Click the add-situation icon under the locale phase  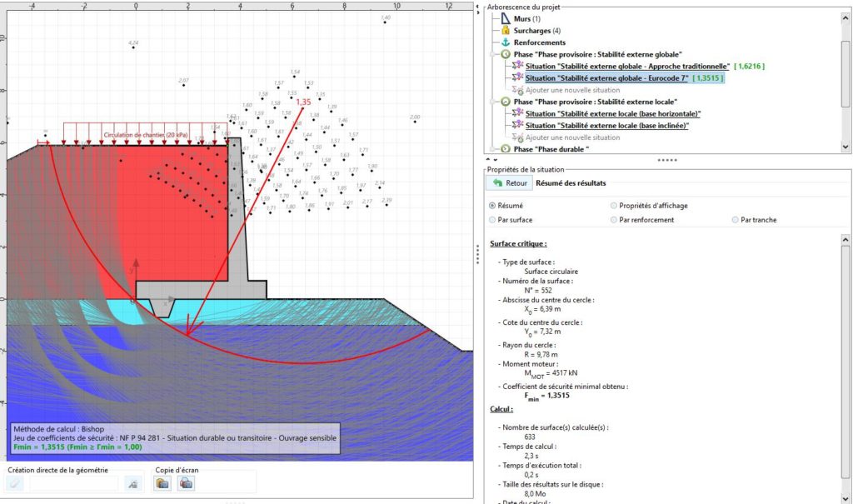pos(517,137)
